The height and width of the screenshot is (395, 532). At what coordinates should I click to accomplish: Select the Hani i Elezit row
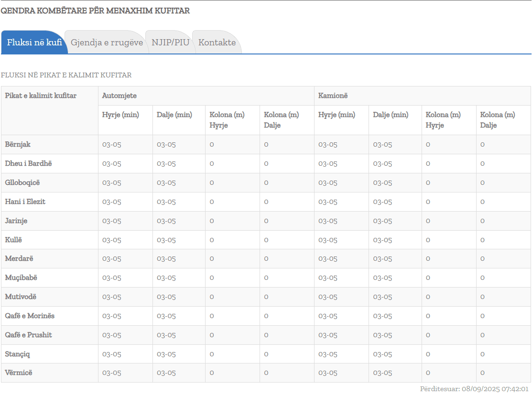pyautogui.click(x=25, y=202)
